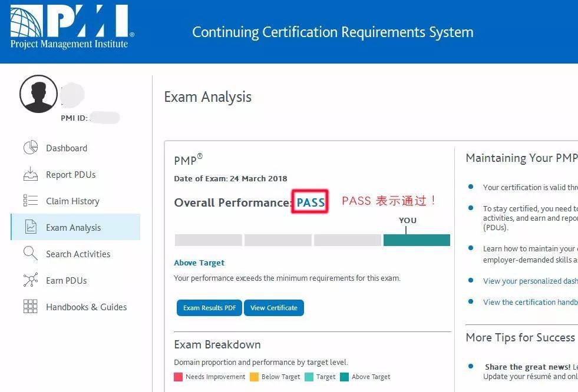This screenshot has height=392, width=578.
Task: Click the Exam Analysis page title
Action: pyautogui.click(x=207, y=97)
